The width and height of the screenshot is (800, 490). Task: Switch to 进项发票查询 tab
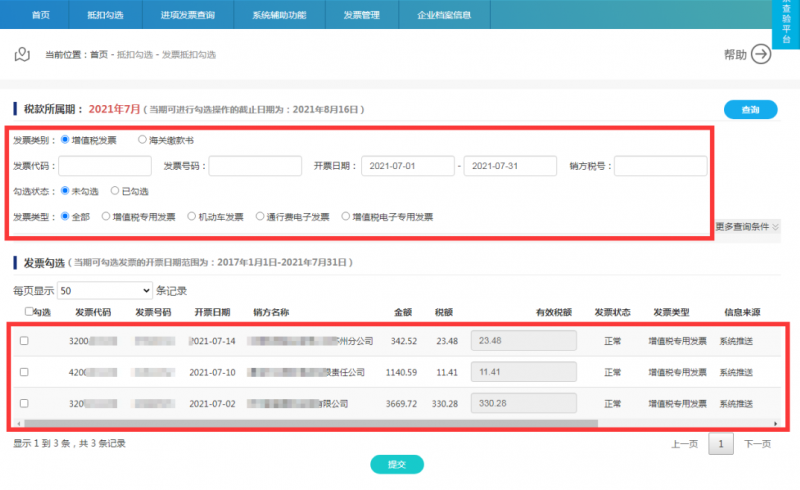(187, 15)
